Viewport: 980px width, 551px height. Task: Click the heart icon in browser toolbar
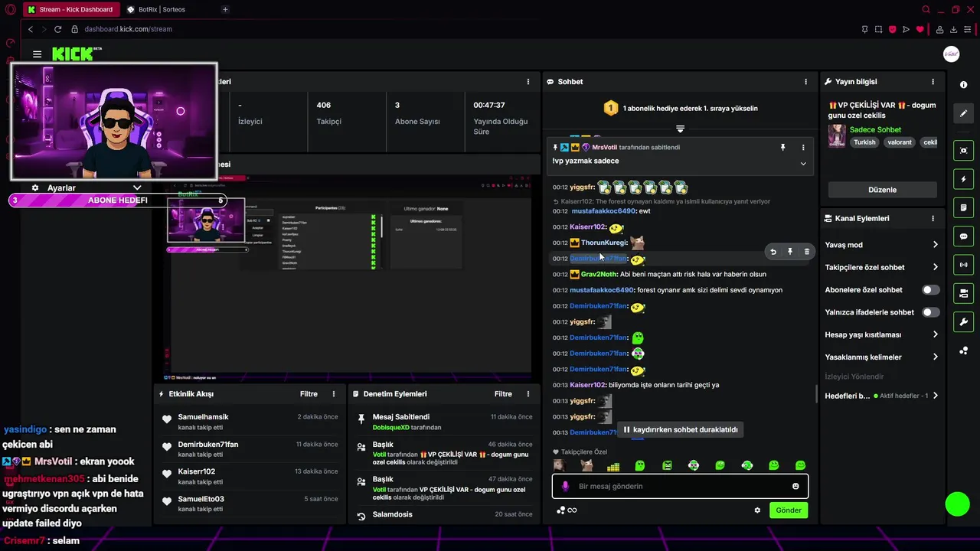920,29
